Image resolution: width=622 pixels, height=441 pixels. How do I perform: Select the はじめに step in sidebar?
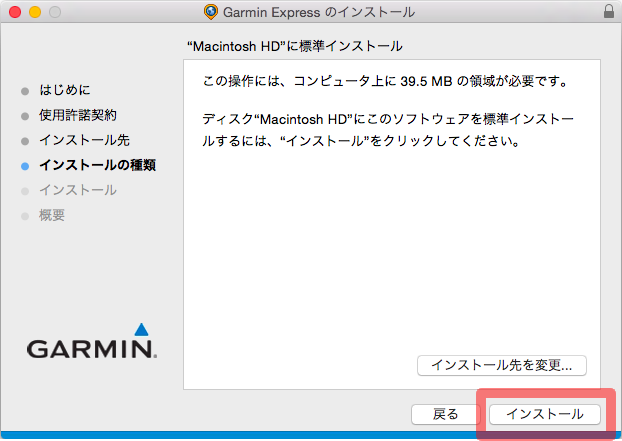coord(65,90)
